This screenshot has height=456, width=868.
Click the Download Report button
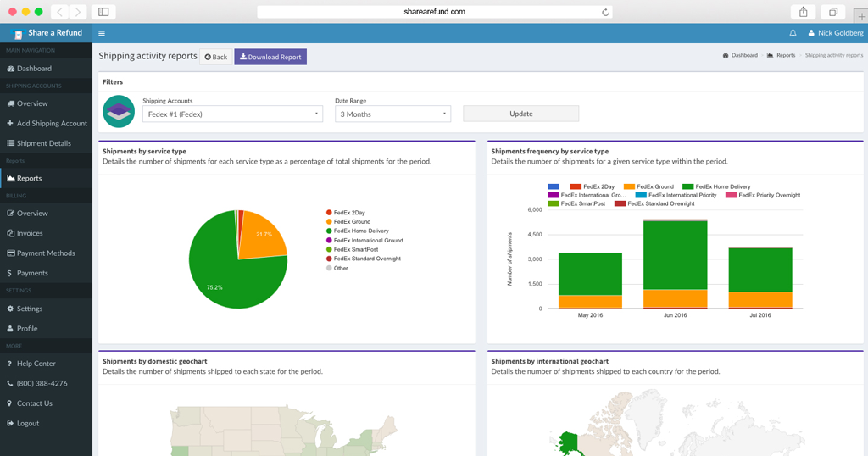pos(270,57)
